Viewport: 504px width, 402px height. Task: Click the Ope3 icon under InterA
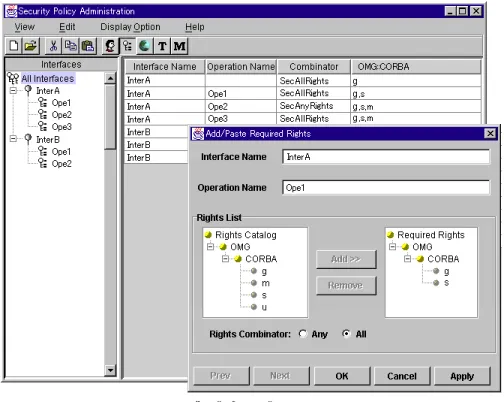pos(42,126)
